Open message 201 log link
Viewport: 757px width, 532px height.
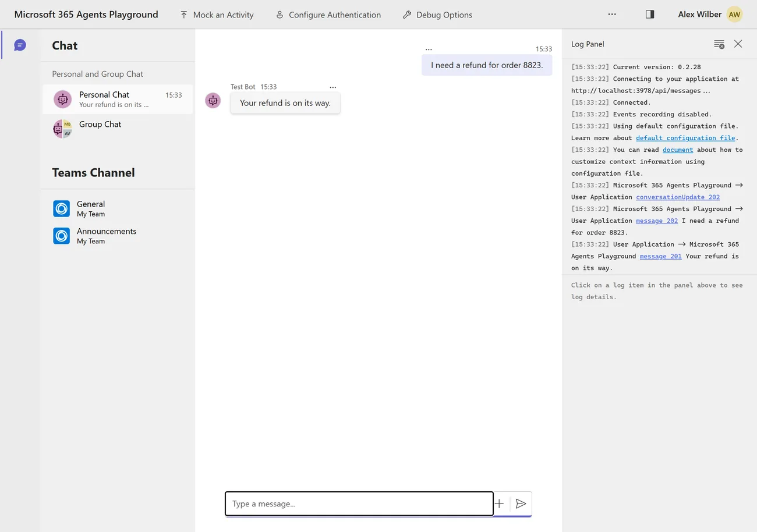tap(660, 256)
